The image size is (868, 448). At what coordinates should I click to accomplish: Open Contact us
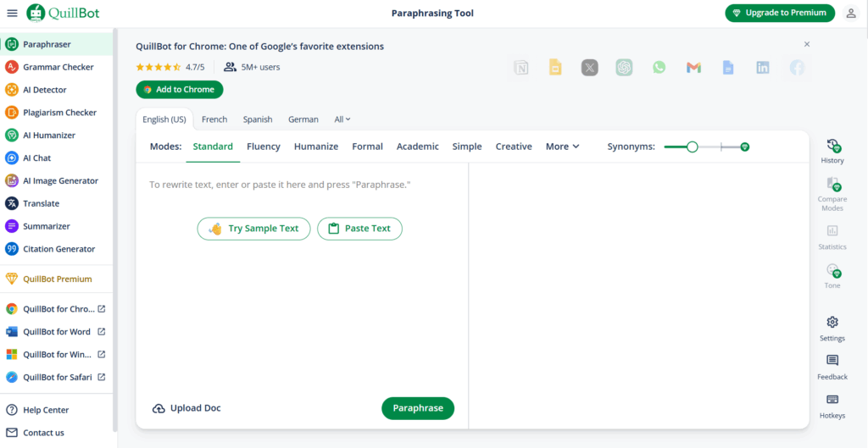[x=57, y=433]
